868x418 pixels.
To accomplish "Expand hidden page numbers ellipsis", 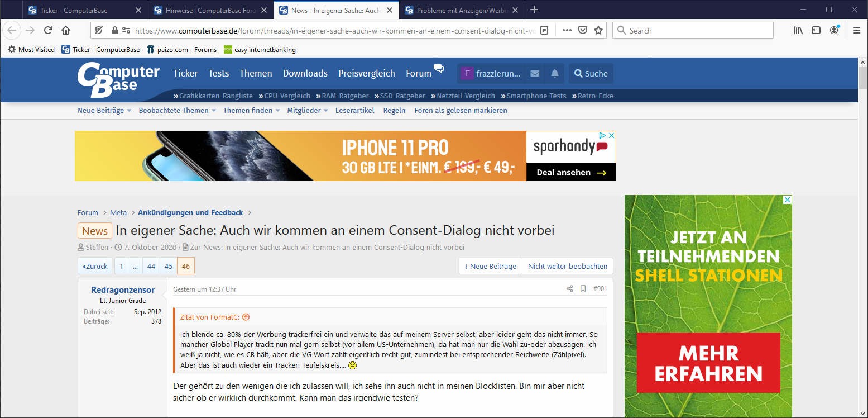I will point(136,266).
